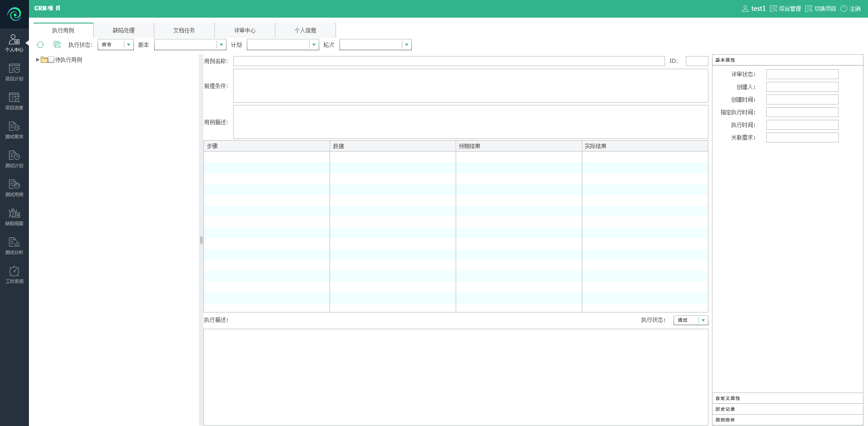Click the green refresh icon
868x426 pixels.
(x=40, y=45)
